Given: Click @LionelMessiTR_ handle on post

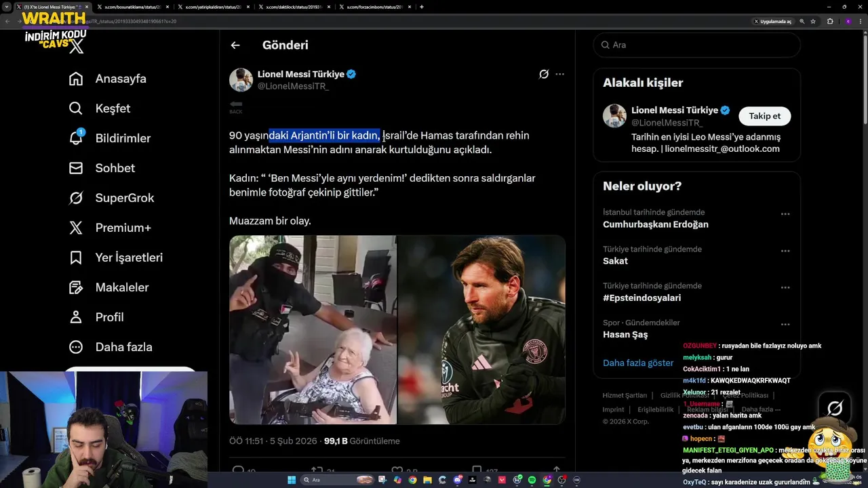Looking at the screenshot, I should (x=293, y=86).
